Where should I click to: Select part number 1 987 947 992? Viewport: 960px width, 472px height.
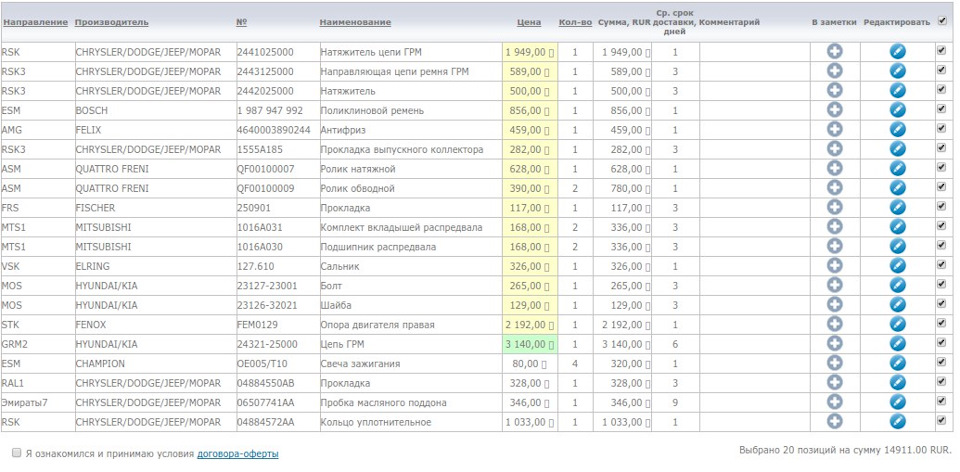point(270,111)
